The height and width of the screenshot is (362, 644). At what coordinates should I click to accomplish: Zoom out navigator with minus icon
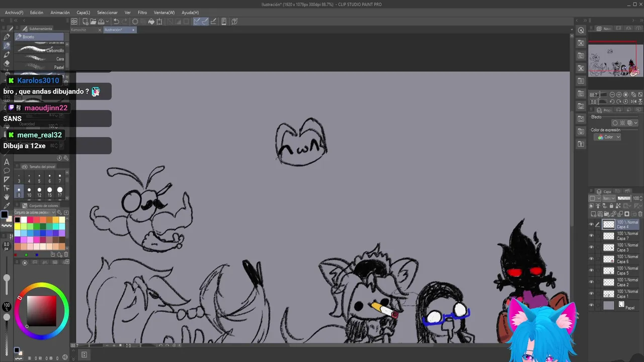[x=612, y=95]
